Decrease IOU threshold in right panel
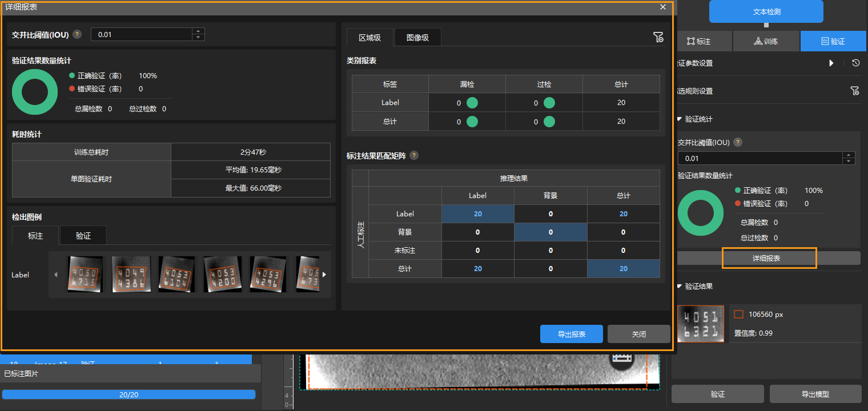This screenshot has width=868, height=411. coord(849,162)
